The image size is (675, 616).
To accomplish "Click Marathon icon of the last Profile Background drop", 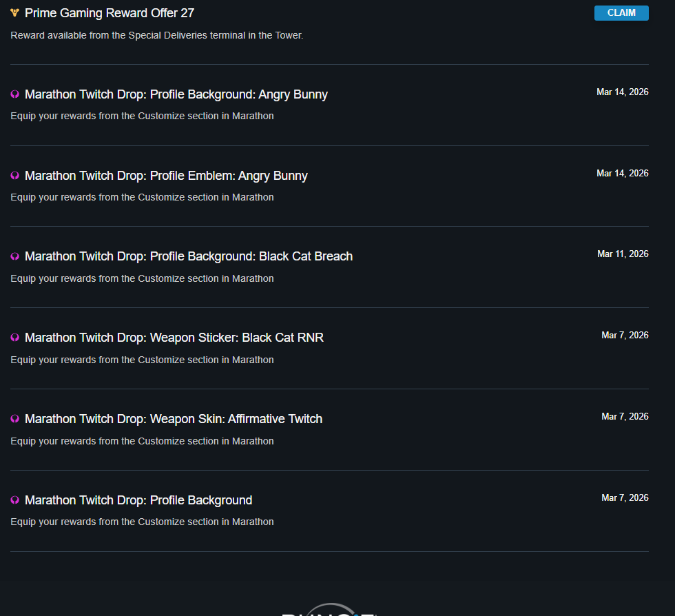I will coord(15,500).
